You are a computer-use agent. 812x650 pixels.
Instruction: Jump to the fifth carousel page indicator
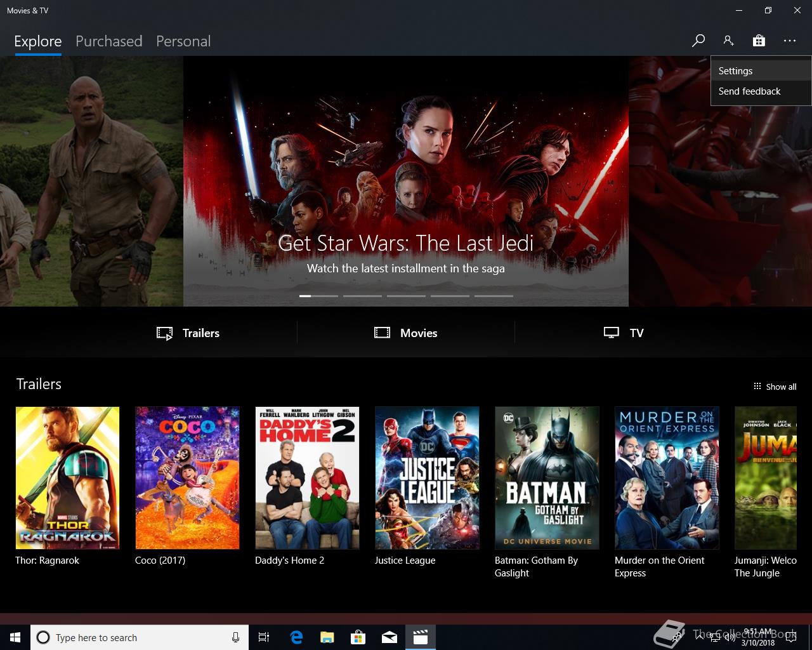[x=494, y=296]
